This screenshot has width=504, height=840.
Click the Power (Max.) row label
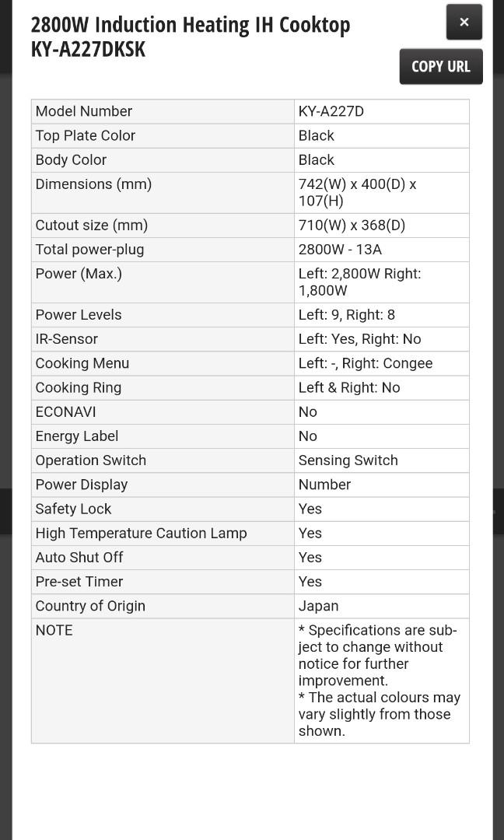[x=79, y=274]
